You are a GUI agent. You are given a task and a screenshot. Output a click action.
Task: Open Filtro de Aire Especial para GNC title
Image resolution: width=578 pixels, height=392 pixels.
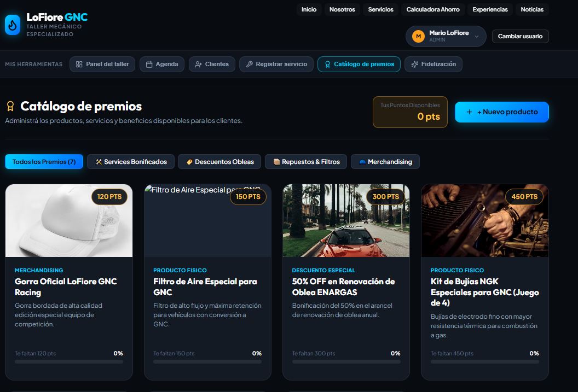205,286
